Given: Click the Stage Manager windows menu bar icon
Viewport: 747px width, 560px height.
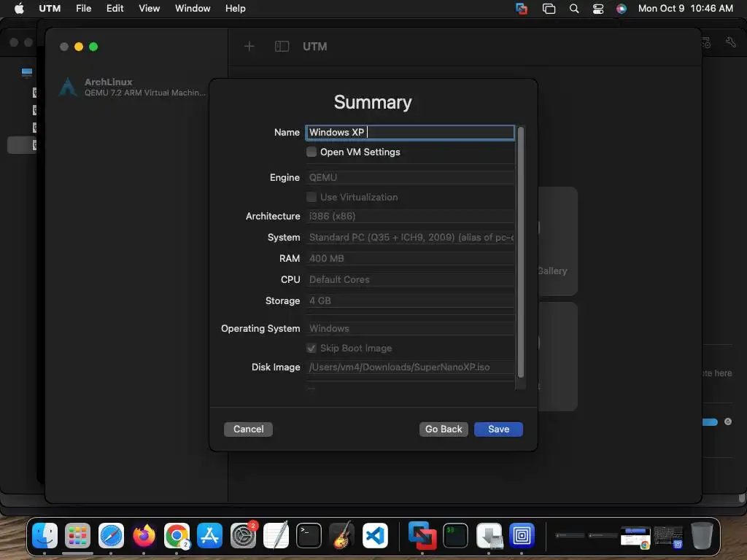Looking at the screenshot, I should pyautogui.click(x=549, y=9).
